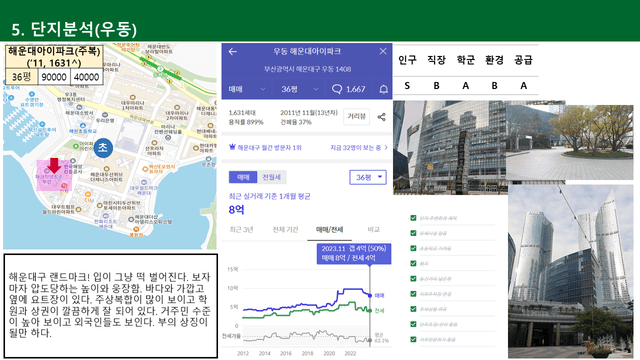
Task: Click the blue 초 school marker on the map
Action: [x=103, y=148]
